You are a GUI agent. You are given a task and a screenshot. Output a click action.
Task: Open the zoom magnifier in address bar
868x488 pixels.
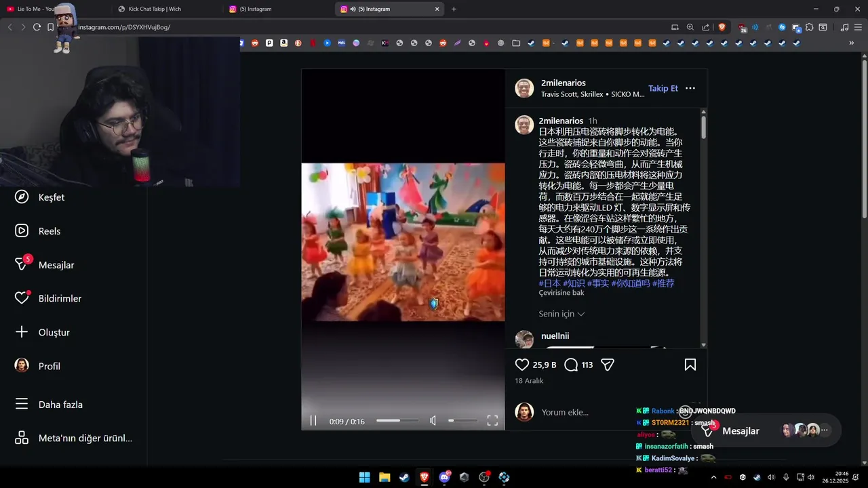[690, 27]
